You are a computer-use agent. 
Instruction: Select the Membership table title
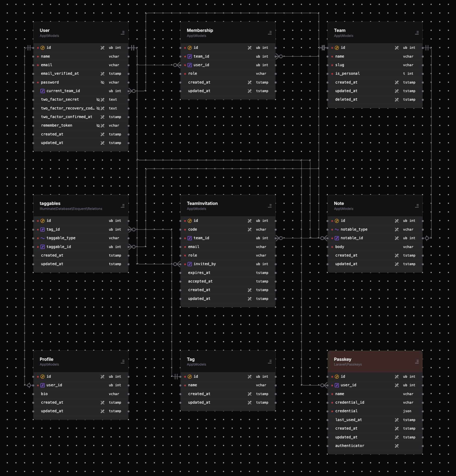(x=200, y=30)
